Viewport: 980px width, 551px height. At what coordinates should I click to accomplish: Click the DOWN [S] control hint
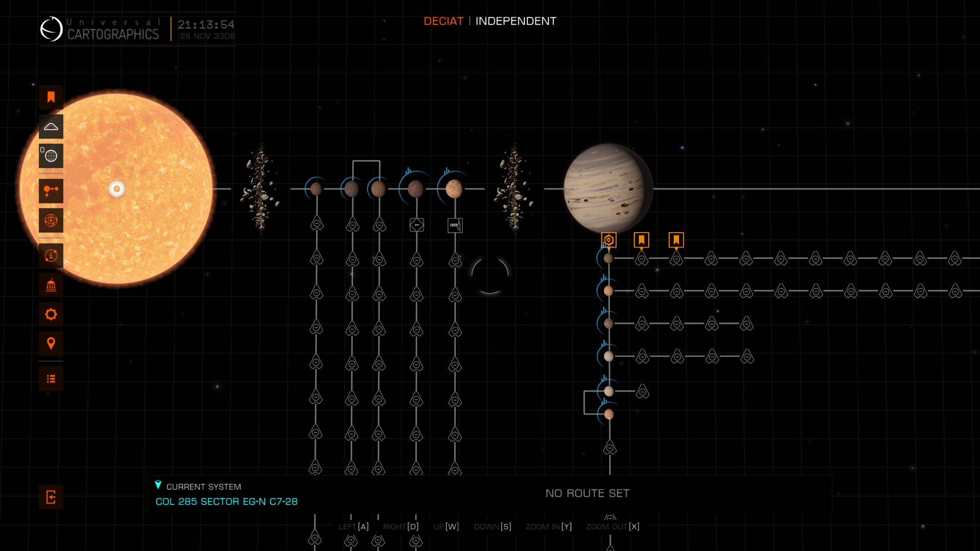pyautogui.click(x=493, y=526)
